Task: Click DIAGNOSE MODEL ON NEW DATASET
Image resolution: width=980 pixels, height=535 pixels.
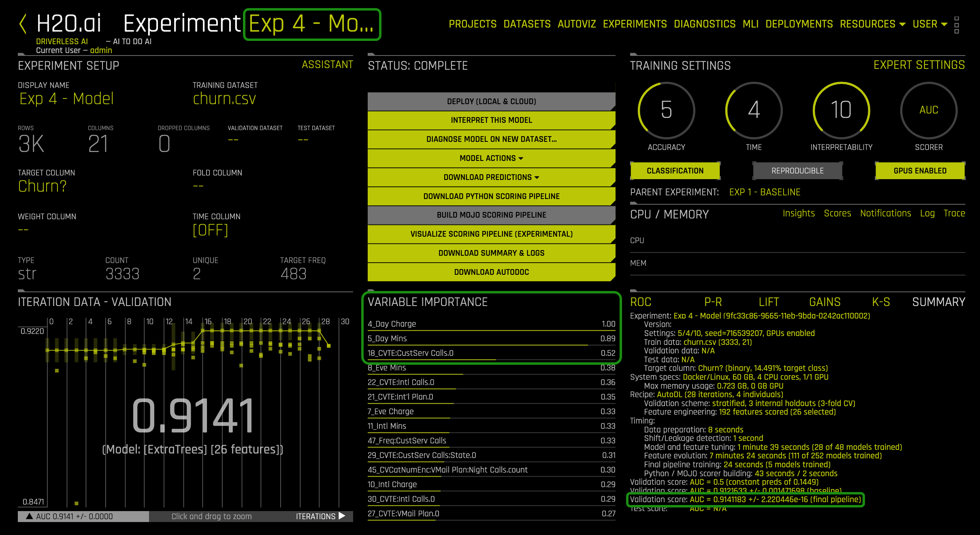Action: pos(491,139)
